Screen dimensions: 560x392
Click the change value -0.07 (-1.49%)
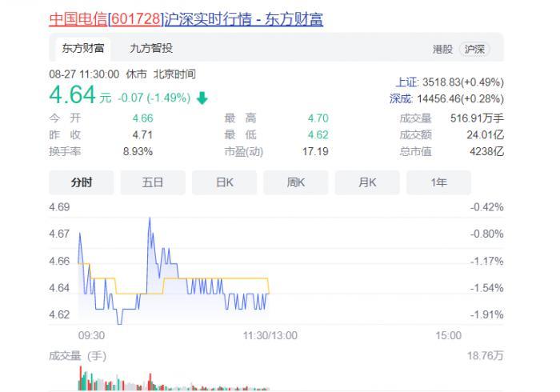pyautogui.click(x=154, y=98)
